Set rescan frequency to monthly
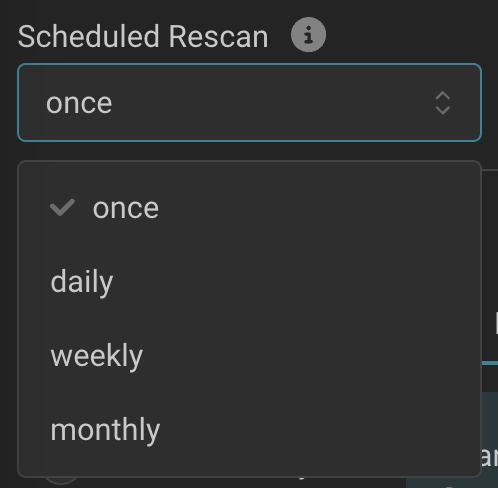This screenshot has height=488, width=498. [249, 430]
